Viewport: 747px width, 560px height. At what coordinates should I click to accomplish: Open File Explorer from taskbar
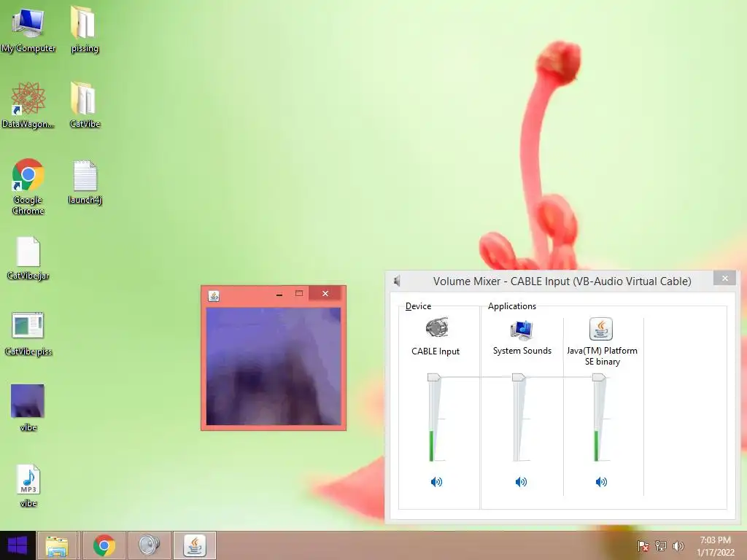tap(57, 545)
